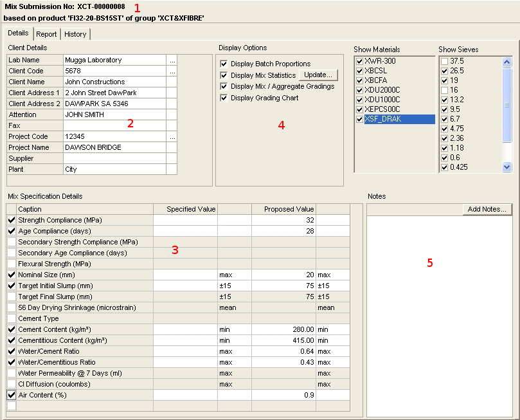Enable Flexural Strength (MPa) specification row
520x420 pixels.
coord(12,264)
